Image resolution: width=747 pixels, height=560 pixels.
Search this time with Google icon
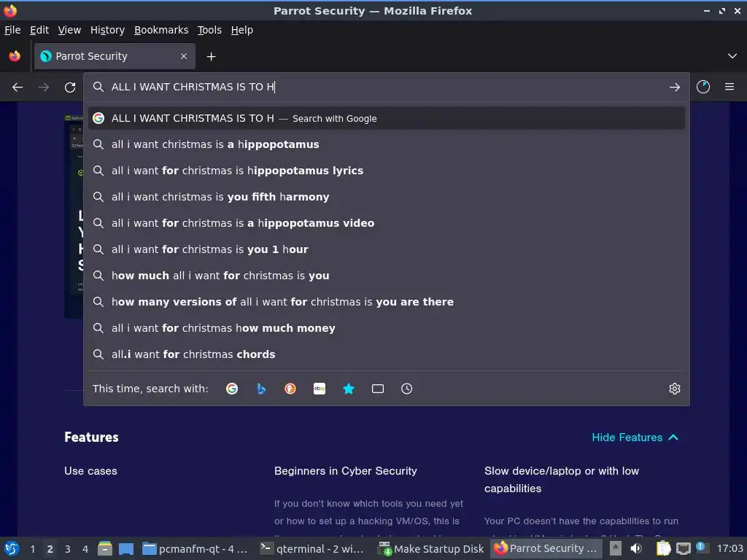[x=232, y=389]
